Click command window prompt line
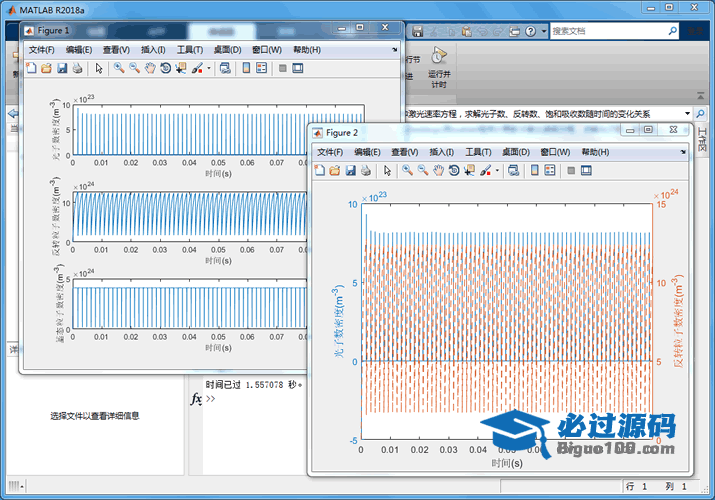The image size is (715, 500). 211,398
